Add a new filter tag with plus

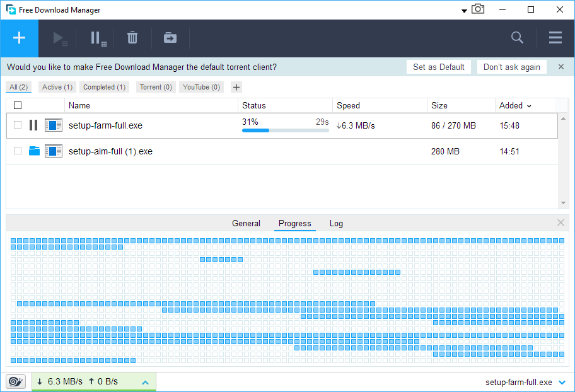click(x=236, y=87)
